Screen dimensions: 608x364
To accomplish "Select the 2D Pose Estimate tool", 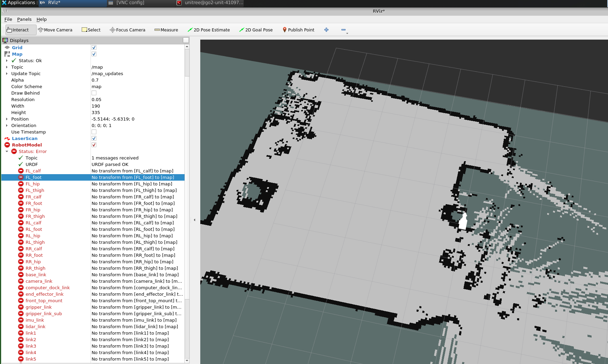I will tap(208, 30).
